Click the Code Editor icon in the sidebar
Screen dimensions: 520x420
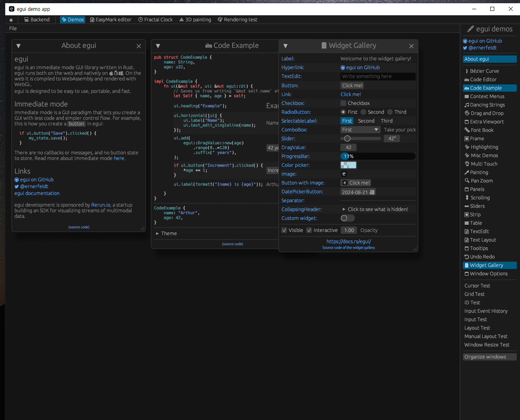coord(467,80)
